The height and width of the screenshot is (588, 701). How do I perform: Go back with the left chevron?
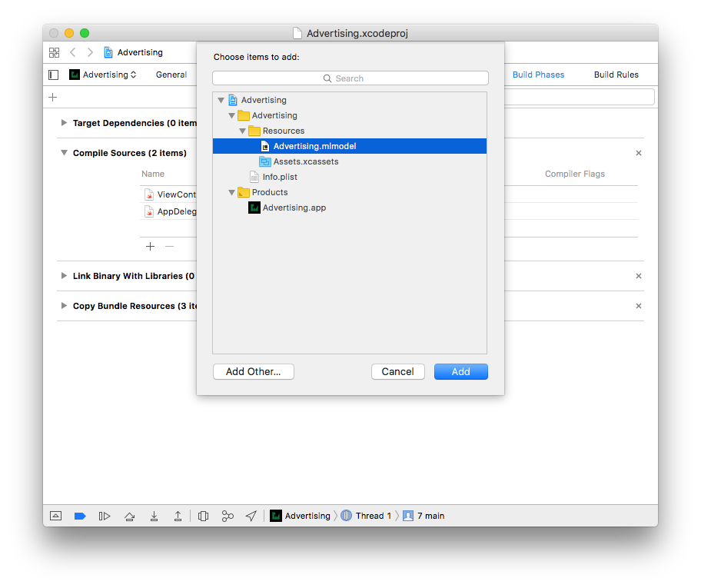pos(73,53)
